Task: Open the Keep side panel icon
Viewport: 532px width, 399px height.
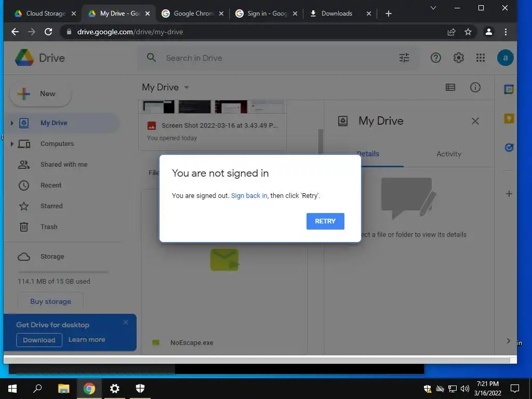Action: coord(509,118)
